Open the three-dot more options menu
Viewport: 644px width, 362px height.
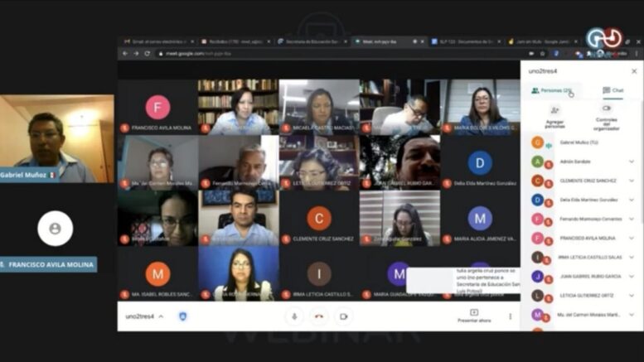(510, 316)
